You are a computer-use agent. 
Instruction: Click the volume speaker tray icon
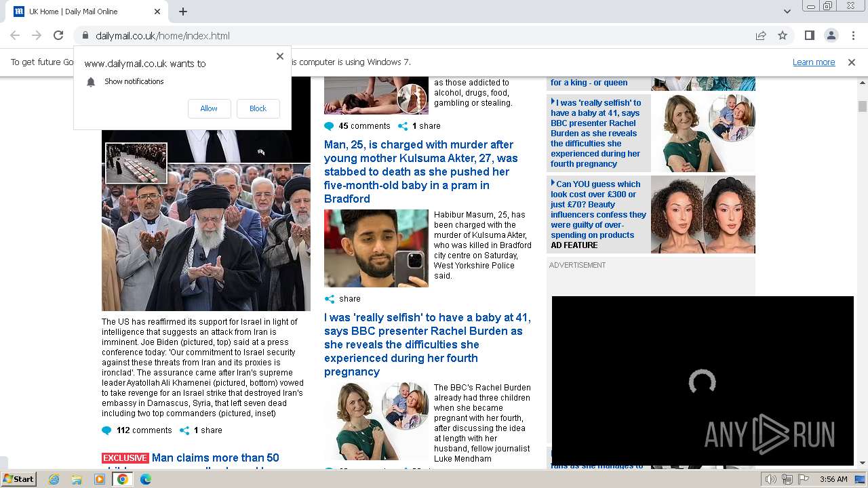pos(771,479)
